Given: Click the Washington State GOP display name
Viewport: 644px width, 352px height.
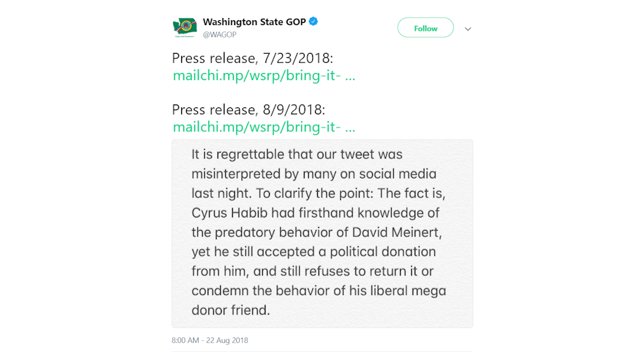Looking at the screenshot, I should tap(254, 22).
